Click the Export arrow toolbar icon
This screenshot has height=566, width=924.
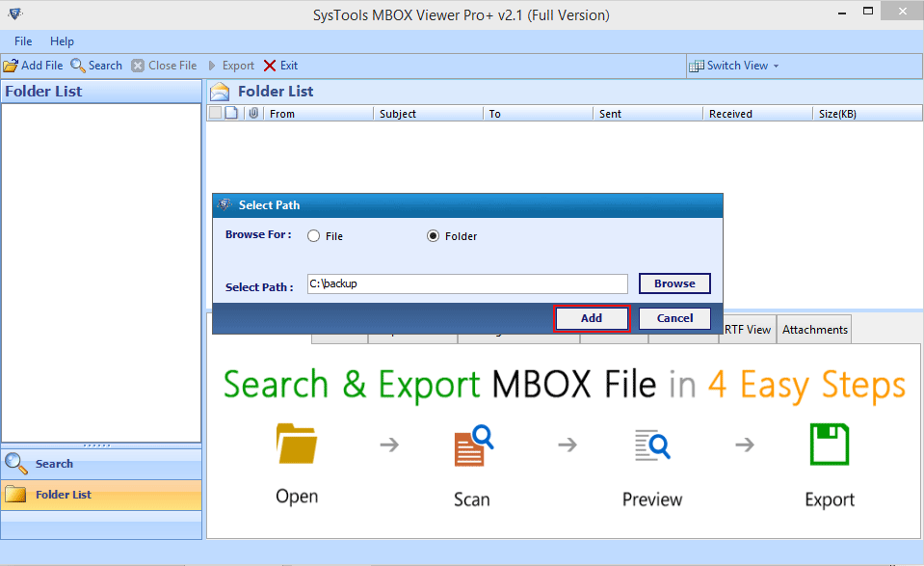coord(212,66)
